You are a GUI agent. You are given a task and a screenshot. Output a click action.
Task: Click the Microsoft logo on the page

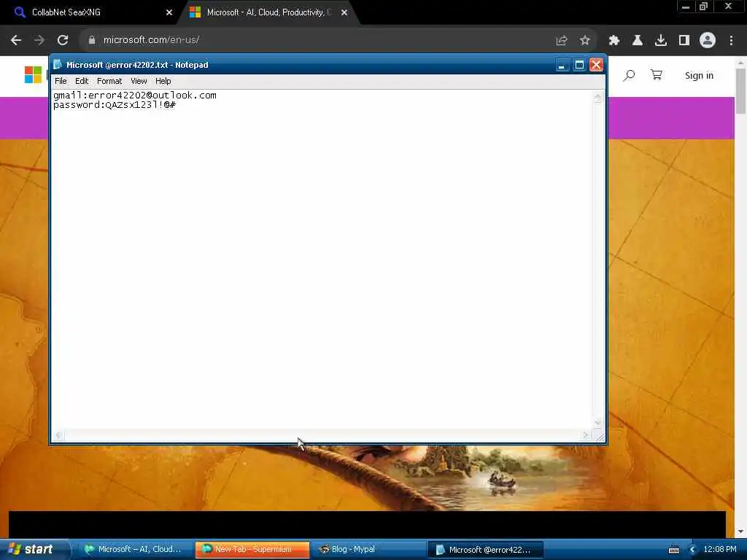33,75
